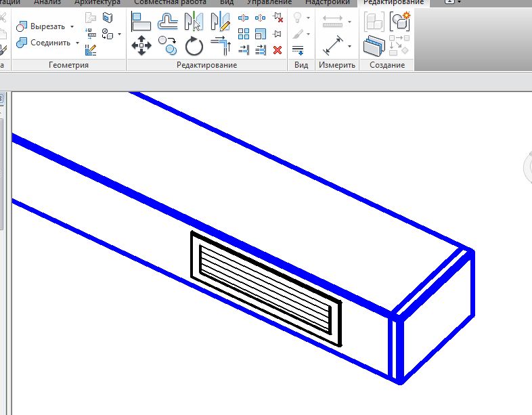This screenshot has height=415, width=532.
Task: Click the Геометрия panel title
Action: point(68,65)
